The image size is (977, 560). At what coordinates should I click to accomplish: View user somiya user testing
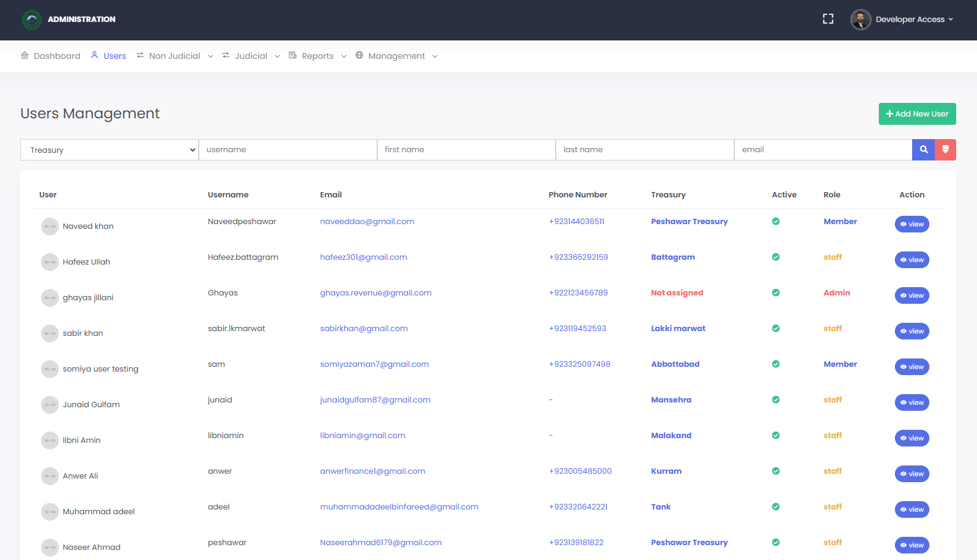[x=912, y=367]
